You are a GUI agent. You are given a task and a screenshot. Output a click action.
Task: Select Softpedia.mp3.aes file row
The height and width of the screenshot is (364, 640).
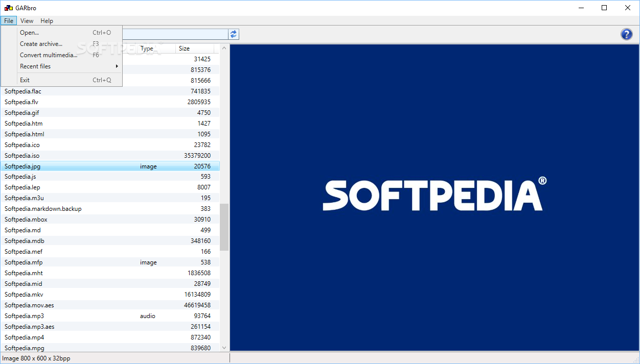point(110,327)
